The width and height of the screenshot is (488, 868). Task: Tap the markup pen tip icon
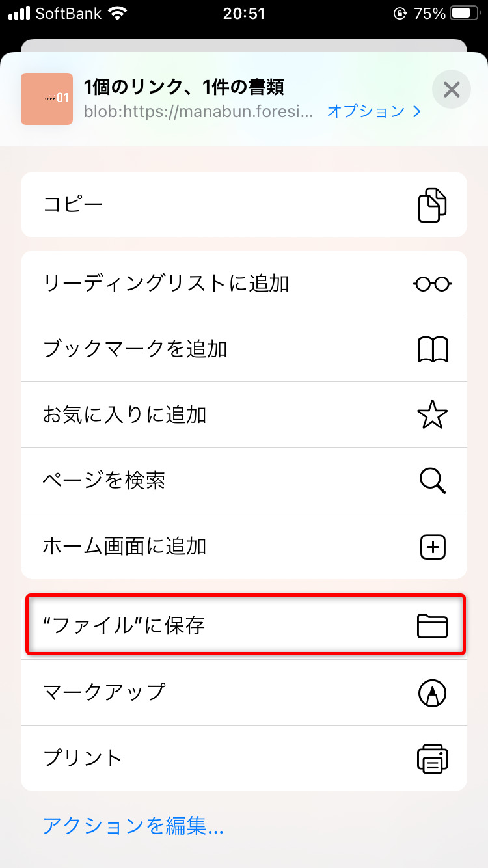point(433,692)
